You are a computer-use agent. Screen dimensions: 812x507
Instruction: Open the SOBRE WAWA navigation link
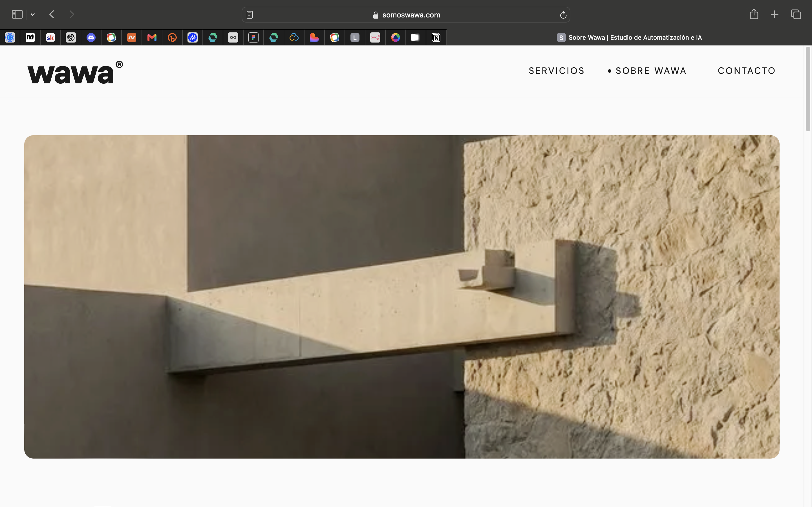click(x=651, y=71)
